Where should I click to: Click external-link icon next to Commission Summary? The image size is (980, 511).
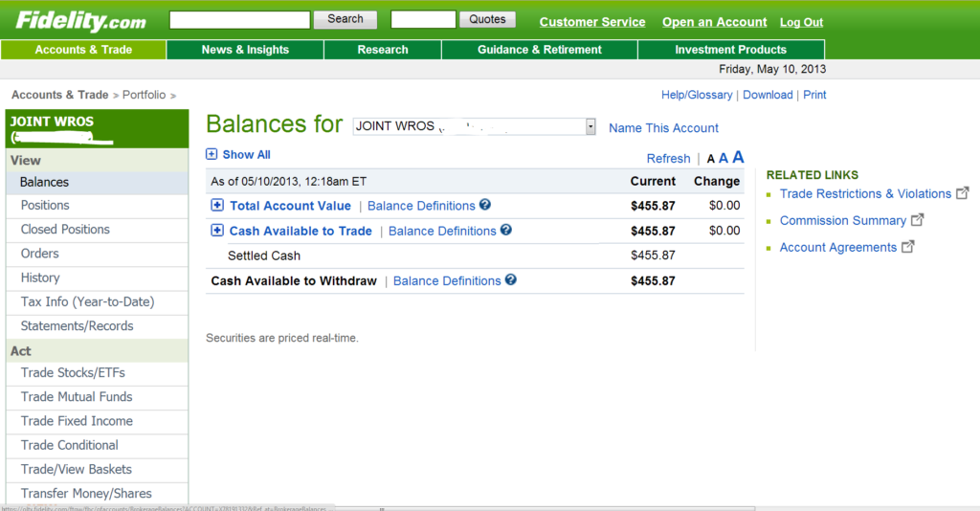917,220
